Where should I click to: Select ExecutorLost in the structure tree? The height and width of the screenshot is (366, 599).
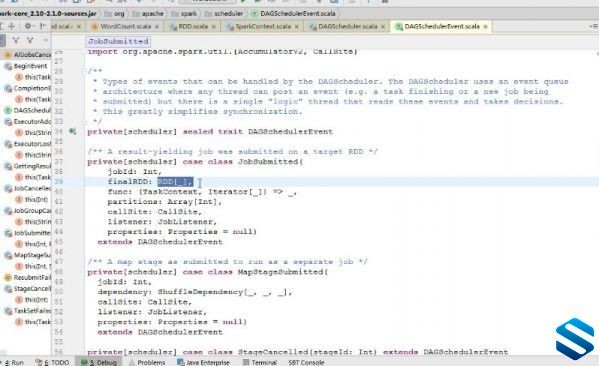[x=28, y=144]
